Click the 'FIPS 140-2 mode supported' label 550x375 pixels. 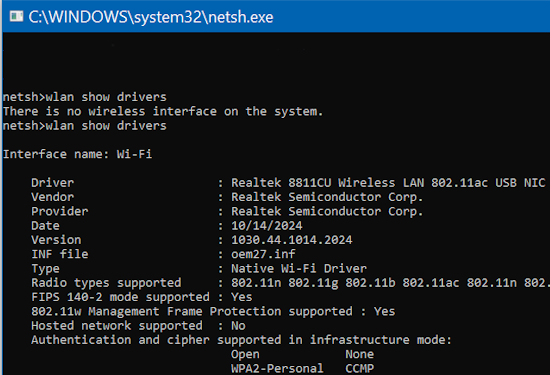[x=120, y=297]
